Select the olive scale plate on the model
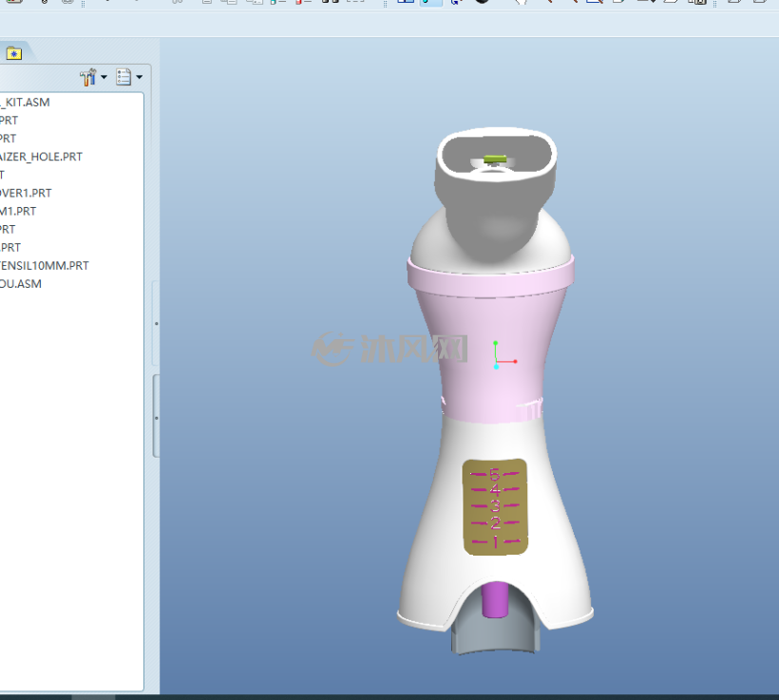 [495, 507]
